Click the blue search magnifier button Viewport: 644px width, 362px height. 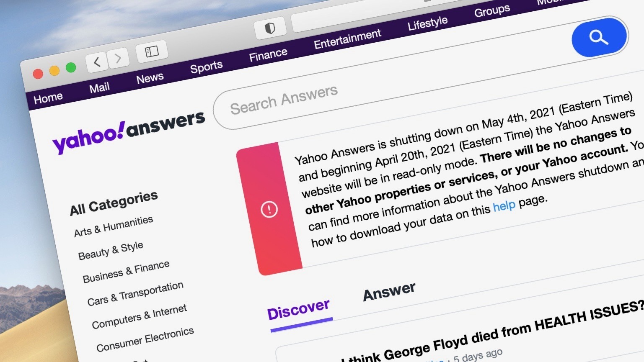coord(598,37)
